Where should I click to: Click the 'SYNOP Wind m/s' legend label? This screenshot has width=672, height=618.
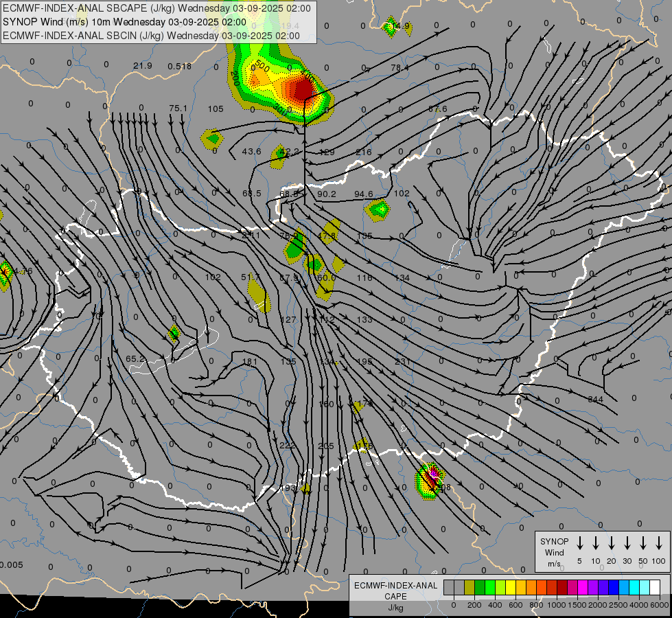pos(554,553)
